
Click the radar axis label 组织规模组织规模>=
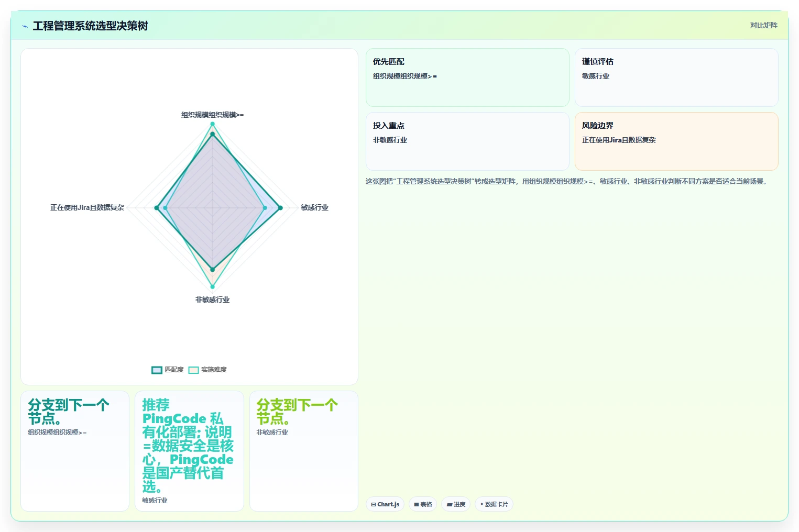(212, 115)
